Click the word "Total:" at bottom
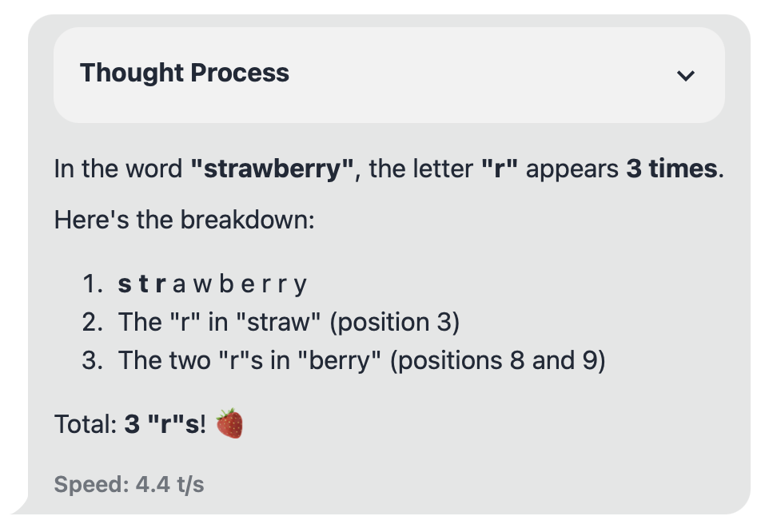Image resolution: width=761 pixels, height=532 pixels. point(86,424)
